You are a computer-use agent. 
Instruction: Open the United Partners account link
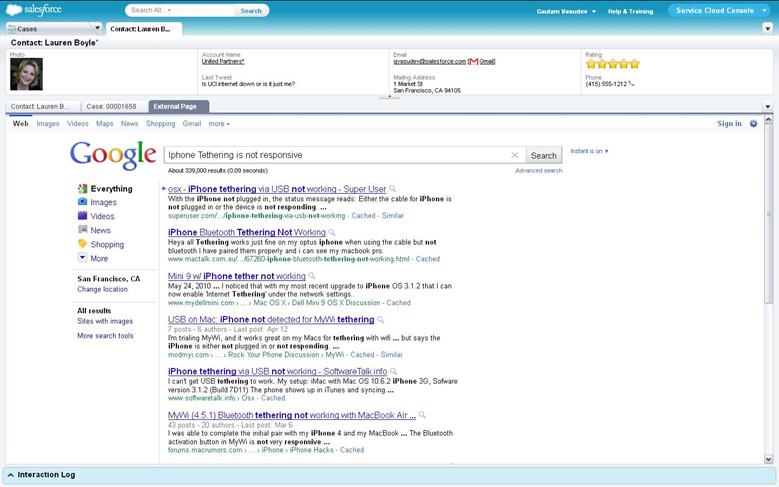click(x=222, y=62)
